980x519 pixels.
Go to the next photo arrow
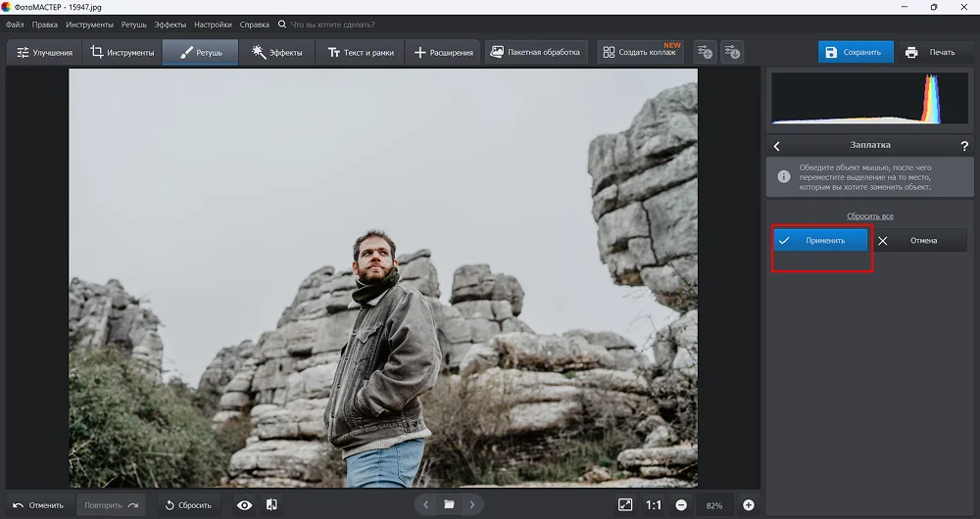pyautogui.click(x=472, y=504)
